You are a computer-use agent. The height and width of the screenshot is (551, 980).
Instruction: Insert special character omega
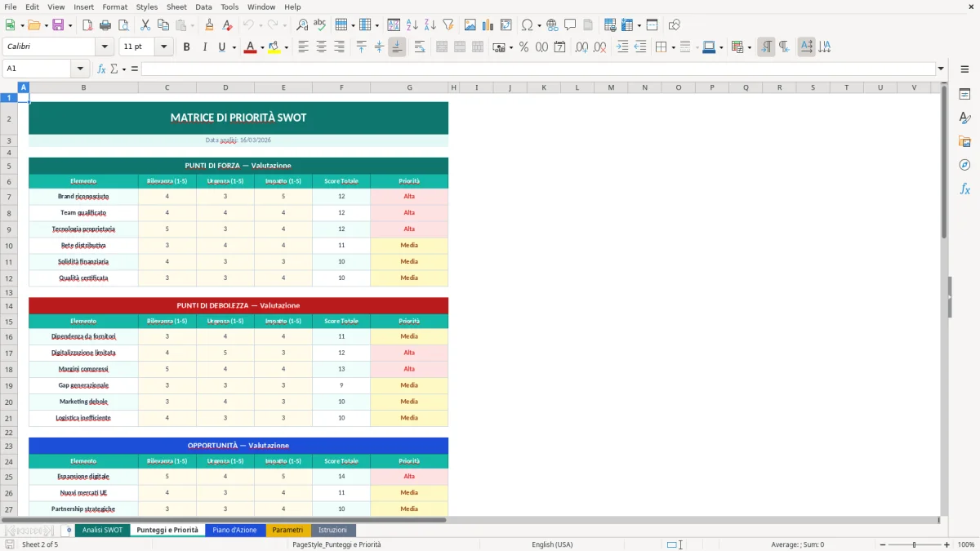coord(527,25)
